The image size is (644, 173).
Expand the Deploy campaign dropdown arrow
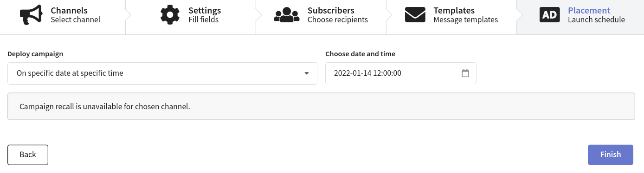tap(306, 73)
